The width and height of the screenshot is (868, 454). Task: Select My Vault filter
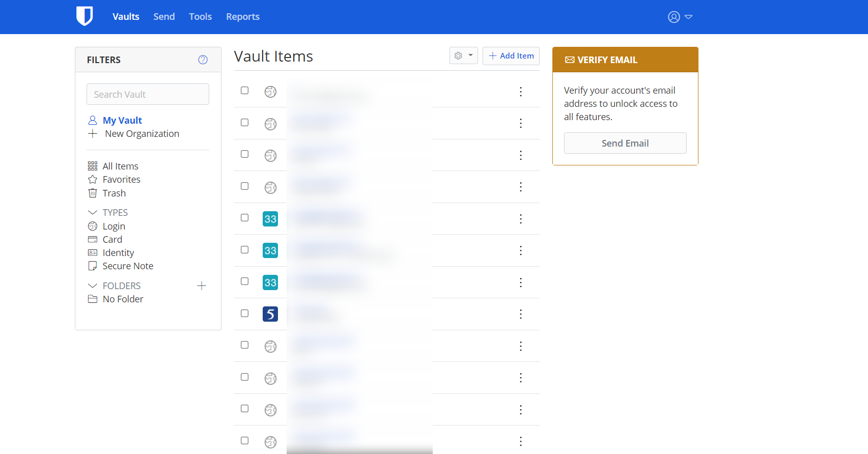pos(122,120)
